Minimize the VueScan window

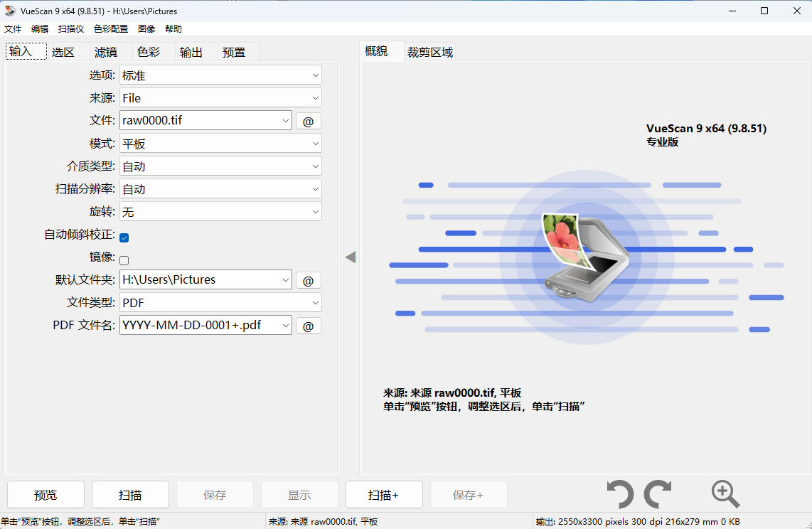coord(732,11)
